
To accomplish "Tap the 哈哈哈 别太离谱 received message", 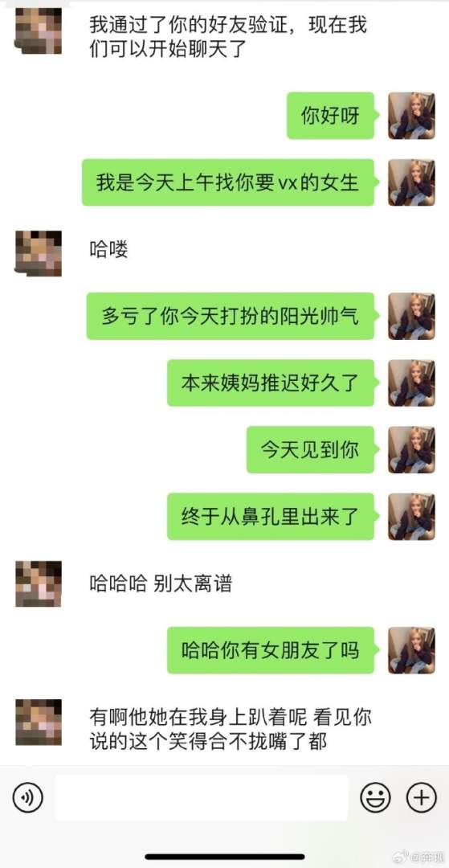I will [161, 583].
